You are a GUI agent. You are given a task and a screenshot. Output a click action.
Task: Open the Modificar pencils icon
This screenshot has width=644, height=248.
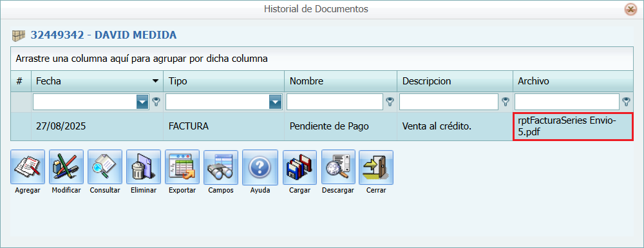pyautogui.click(x=66, y=167)
